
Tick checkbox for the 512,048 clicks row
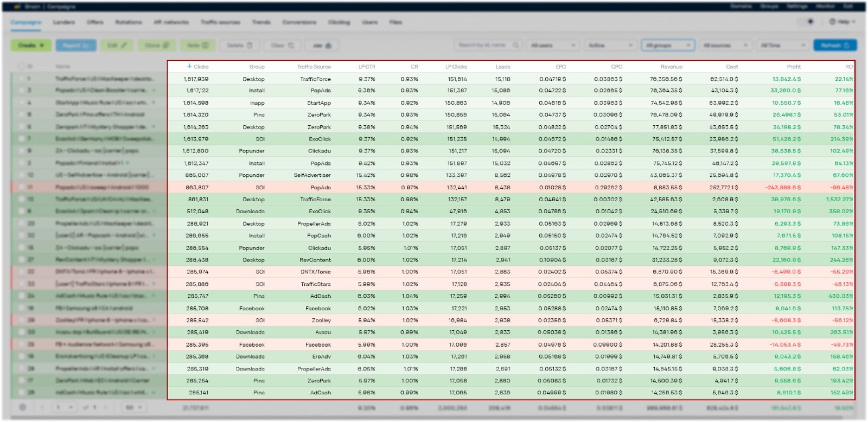22,212
